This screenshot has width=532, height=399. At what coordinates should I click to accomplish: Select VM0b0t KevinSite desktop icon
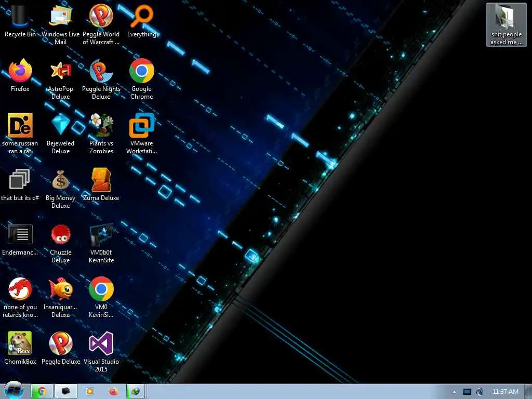[101, 243]
